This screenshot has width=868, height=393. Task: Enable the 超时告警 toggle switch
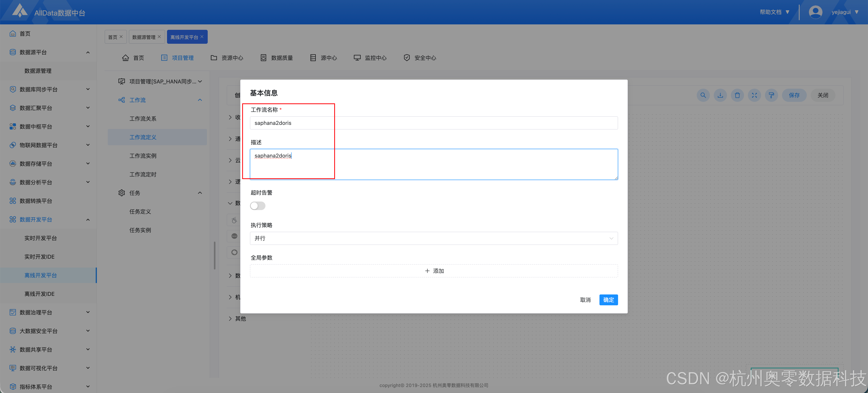(x=258, y=206)
